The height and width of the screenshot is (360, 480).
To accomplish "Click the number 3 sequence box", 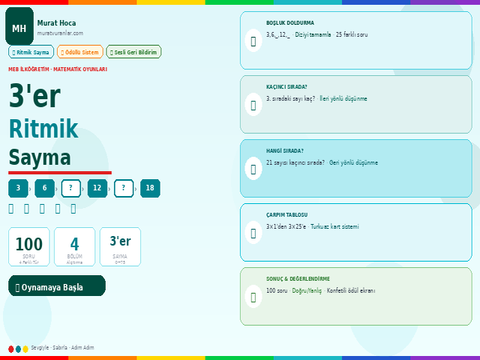I will [18, 188].
